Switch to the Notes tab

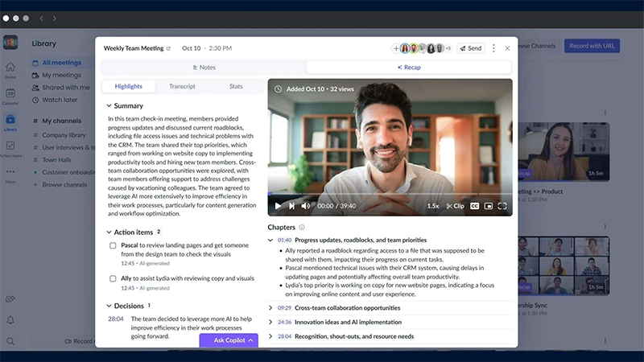point(204,68)
